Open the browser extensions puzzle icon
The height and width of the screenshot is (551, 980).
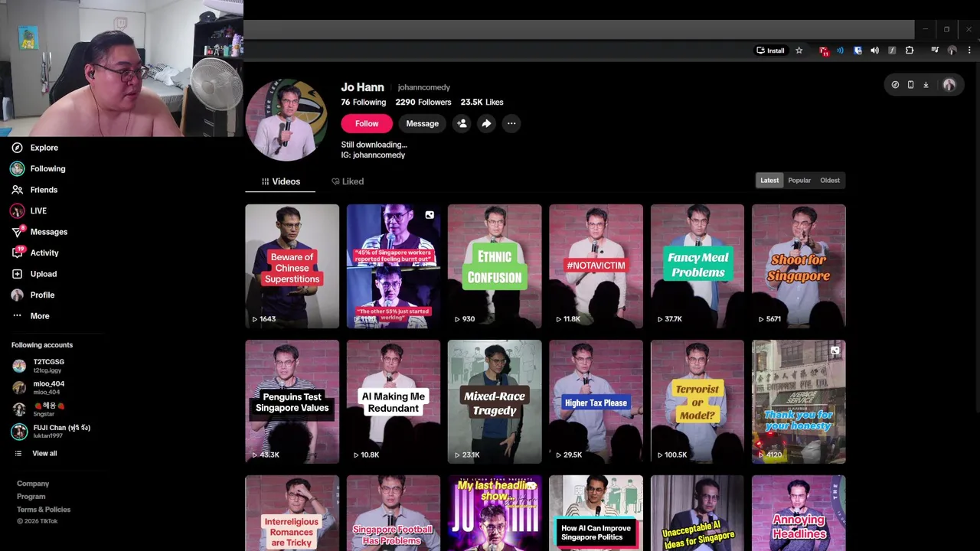pos(910,51)
